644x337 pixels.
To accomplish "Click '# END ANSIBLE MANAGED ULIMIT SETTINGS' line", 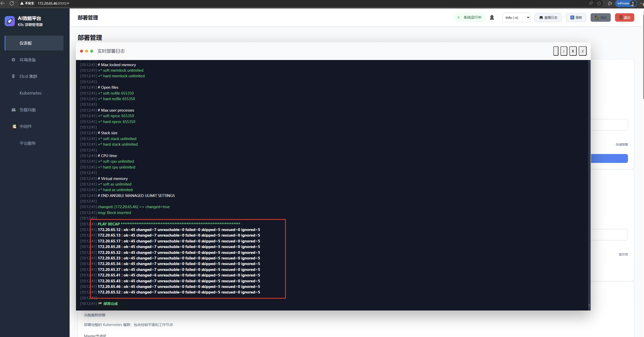I will click(x=136, y=195).
